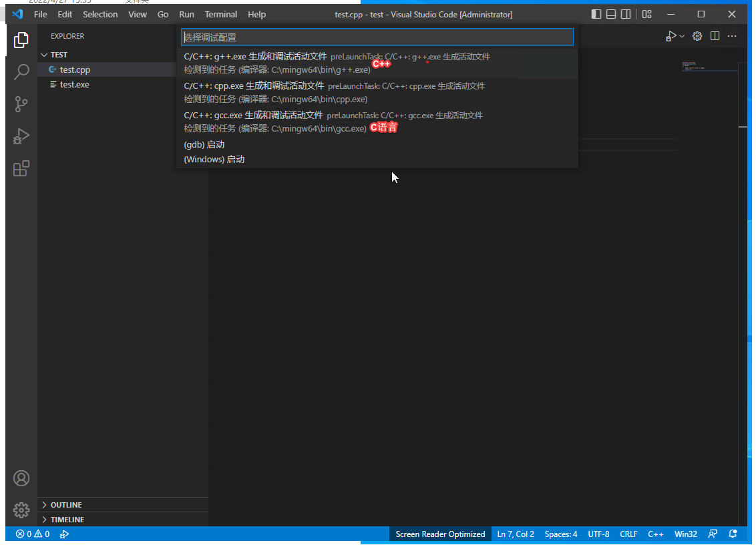756x547 pixels.
Task: Click the split editor right icon
Action: tap(715, 36)
